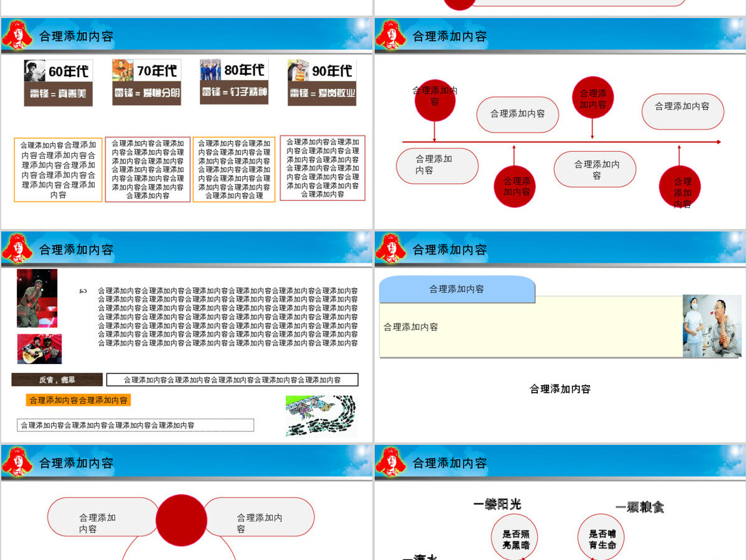
Task: Click the last gray pill shape above the timeline
Action: pyautogui.click(x=683, y=111)
